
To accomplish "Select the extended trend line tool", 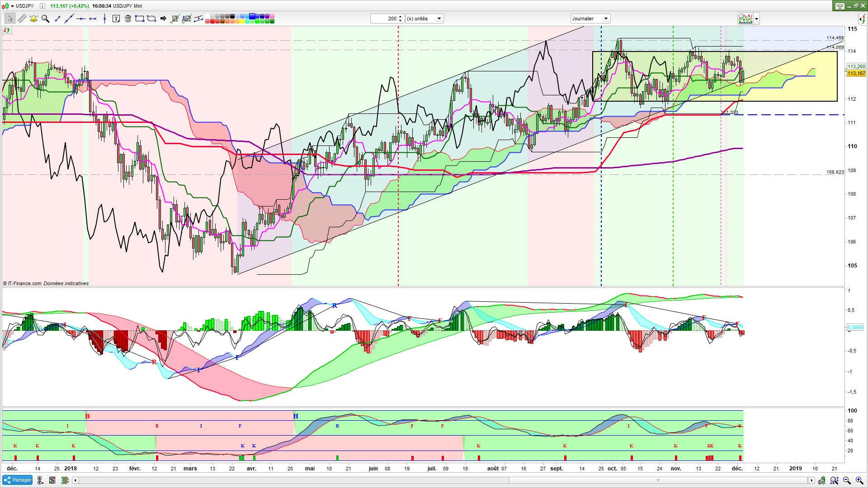I will click(x=69, y=19).
